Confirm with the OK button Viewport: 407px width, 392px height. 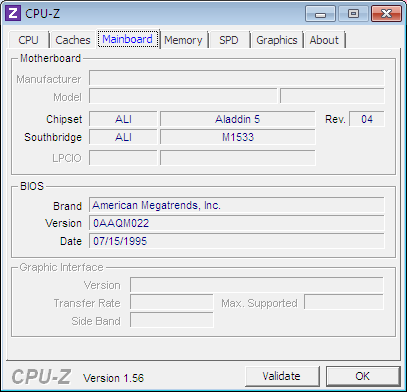[x=363, y=376]
